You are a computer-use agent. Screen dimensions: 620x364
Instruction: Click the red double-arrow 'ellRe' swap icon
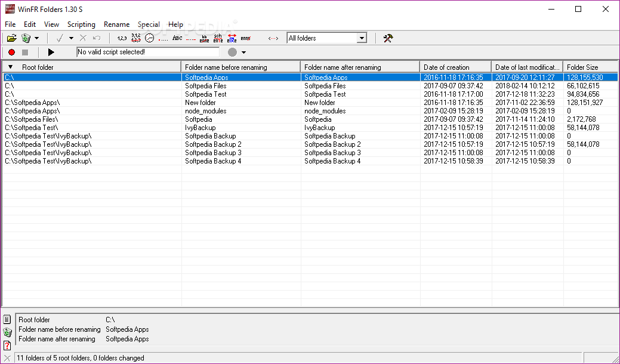click(232, 38)
